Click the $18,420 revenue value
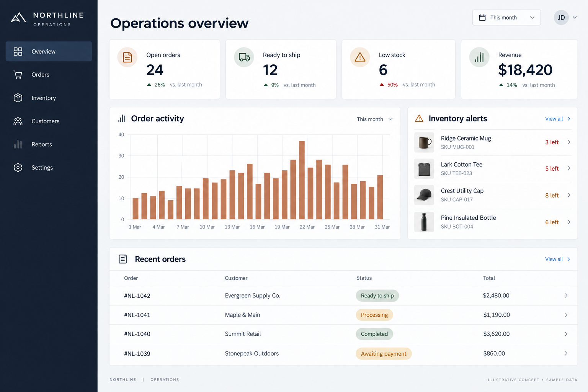 (525, 70)
